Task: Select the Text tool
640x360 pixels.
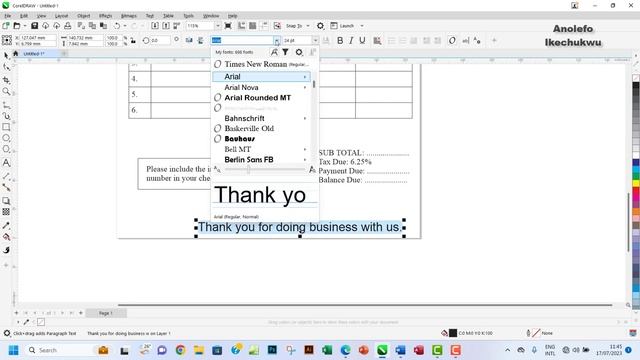Action: [6, 163]
